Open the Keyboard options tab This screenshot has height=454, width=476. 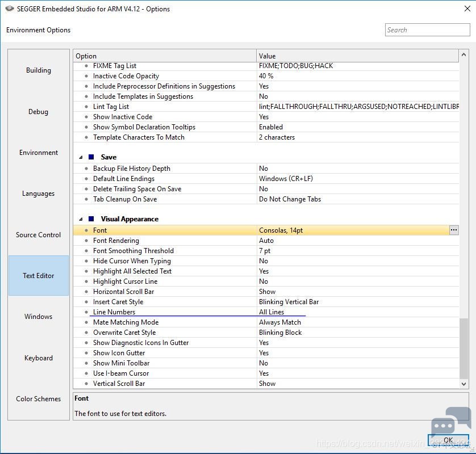tap(39, 358)
